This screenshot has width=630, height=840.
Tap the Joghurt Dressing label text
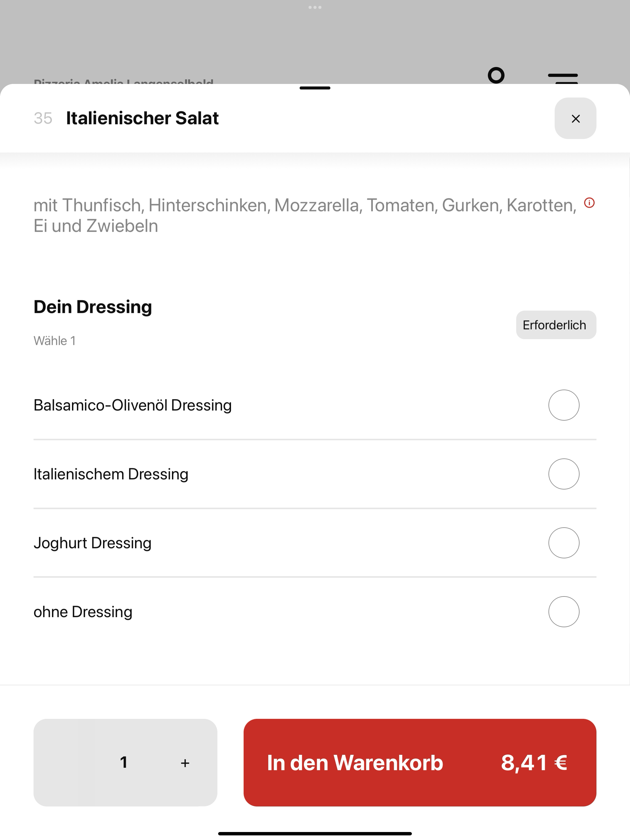[92, 543]
